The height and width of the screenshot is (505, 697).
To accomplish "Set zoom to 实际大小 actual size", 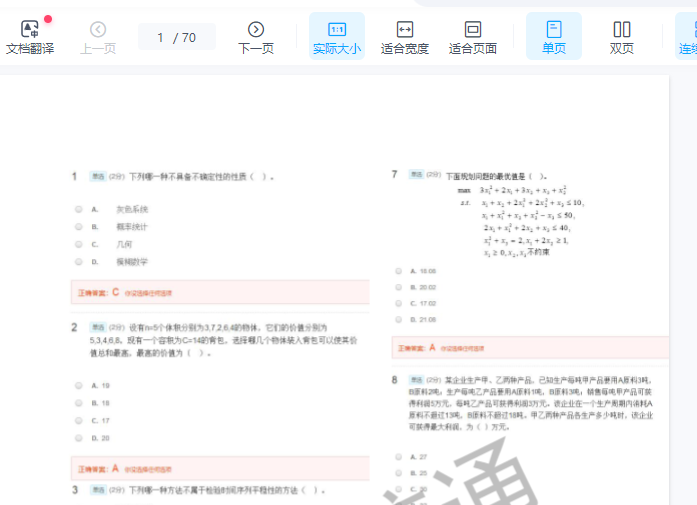I will tap(336, 37).
